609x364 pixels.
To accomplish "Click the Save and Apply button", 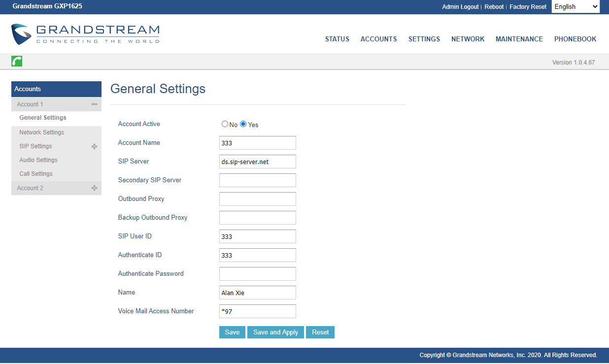I will point(275,332).
